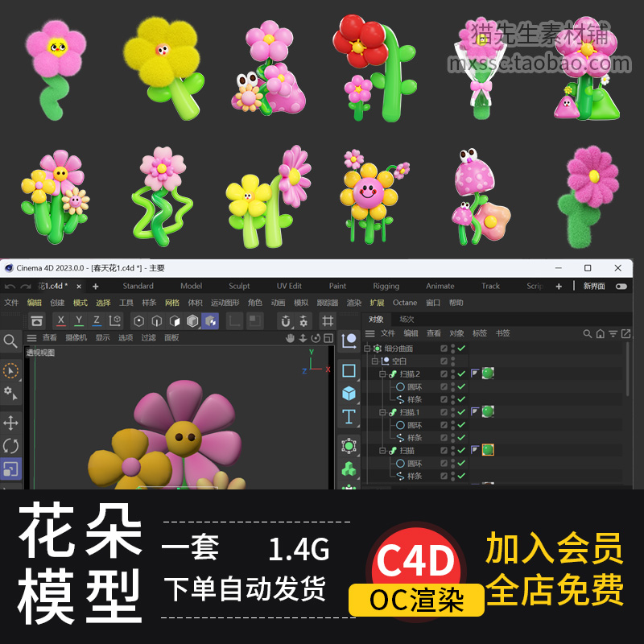
Task: Open the Octane menu
Action: point(407,303)
